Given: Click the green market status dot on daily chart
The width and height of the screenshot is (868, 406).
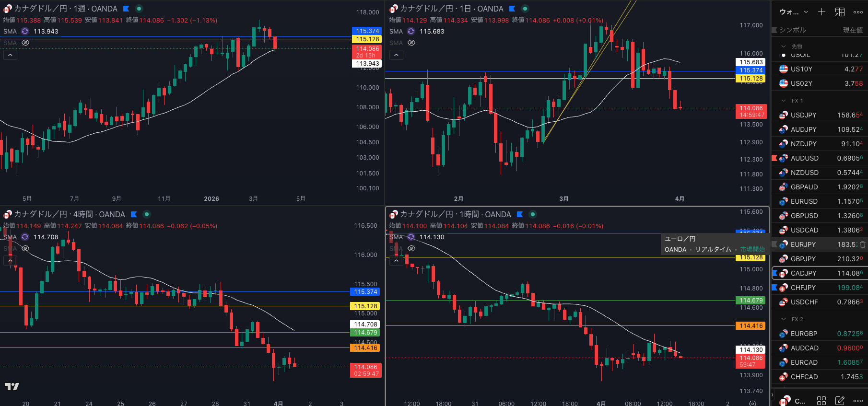Looking at the screenshot, I should pyautogui.click(x=525, y=9).
